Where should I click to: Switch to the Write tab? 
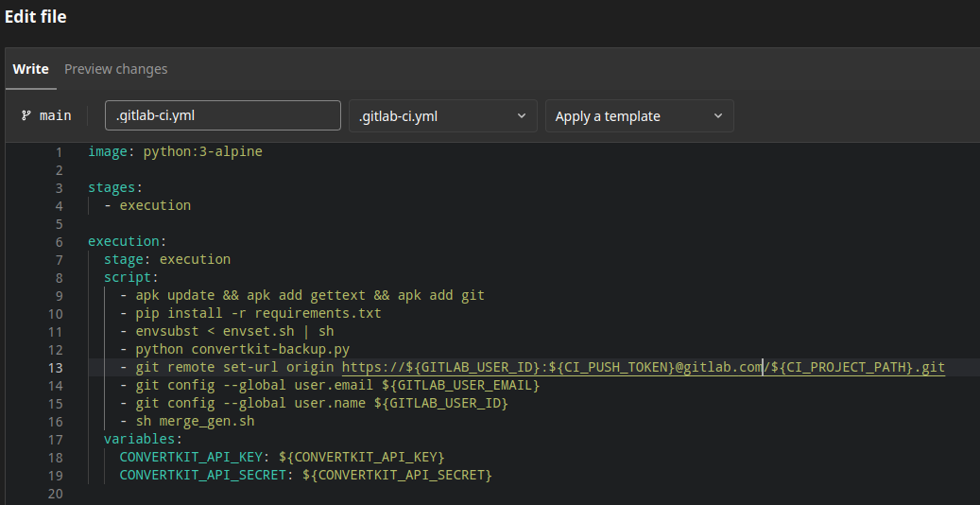[30, 69]
